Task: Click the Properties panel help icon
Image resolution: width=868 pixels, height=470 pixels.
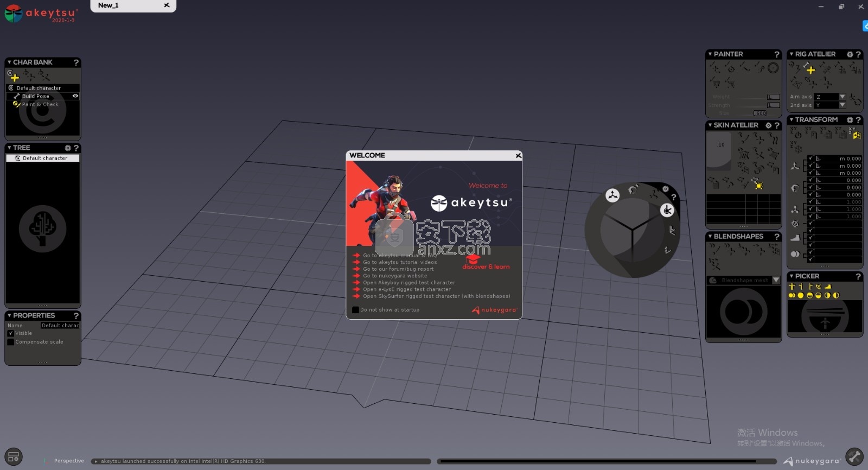Action: tap(76, 315)
